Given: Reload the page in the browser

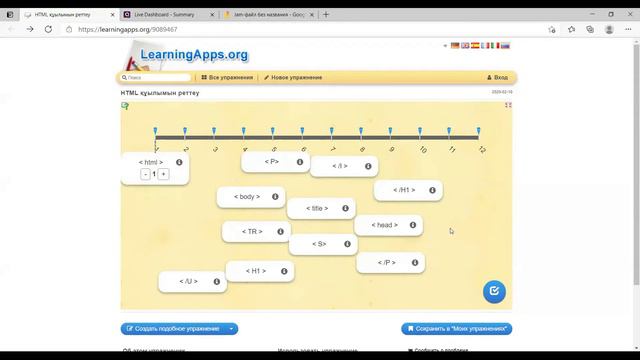Looking at the screenshot, I should (48, 29).
